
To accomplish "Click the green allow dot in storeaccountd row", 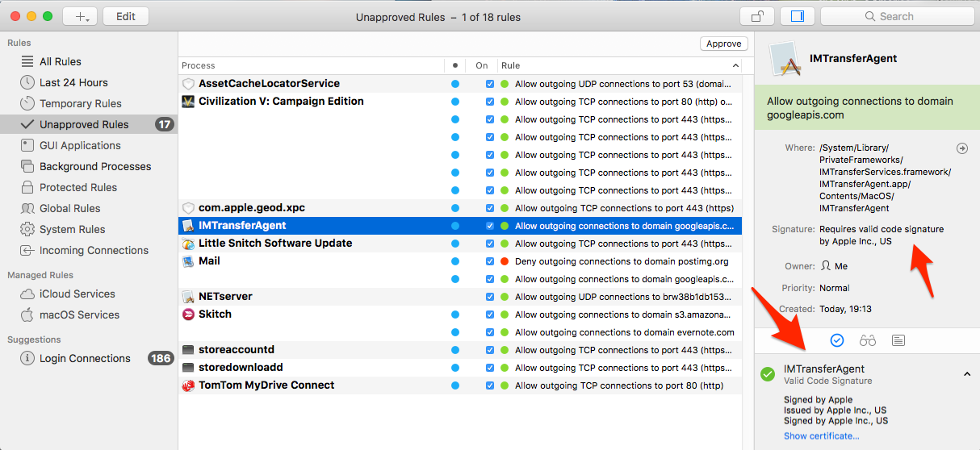I will 505,350.
